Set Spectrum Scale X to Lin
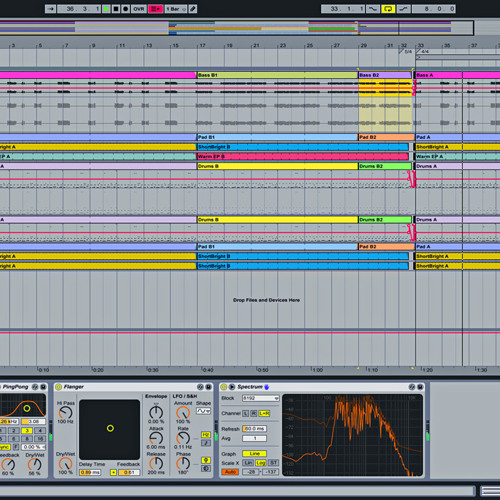Image resolution: width=500 pixels, height=500 pixels. pyautogui.click(x=248, y=463)
